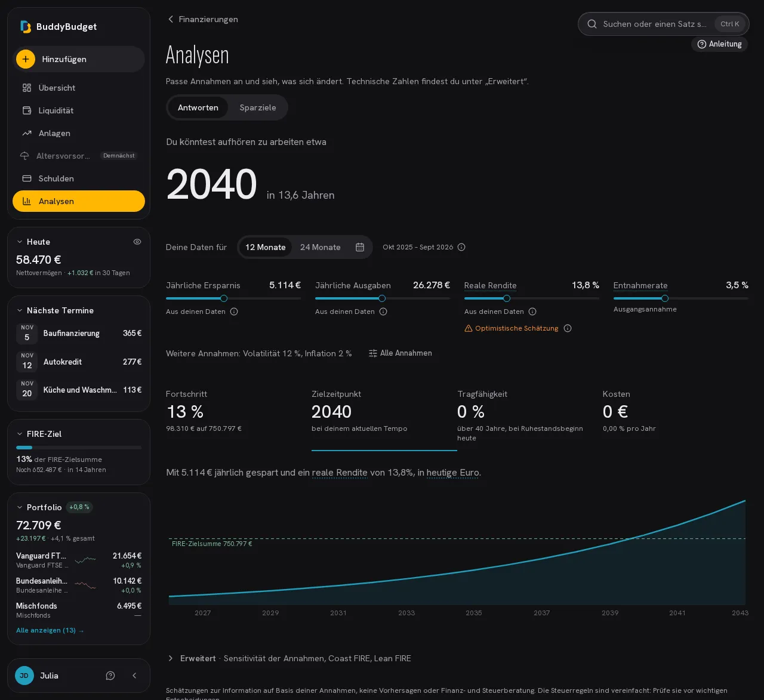
Task: Expand the Erweitert section
Action: (171, 658)
